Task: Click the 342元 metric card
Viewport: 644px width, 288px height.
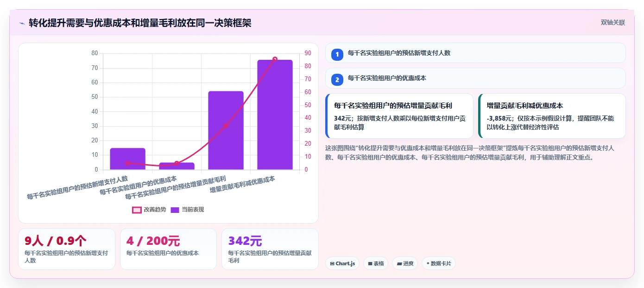Action: (270, 249)
